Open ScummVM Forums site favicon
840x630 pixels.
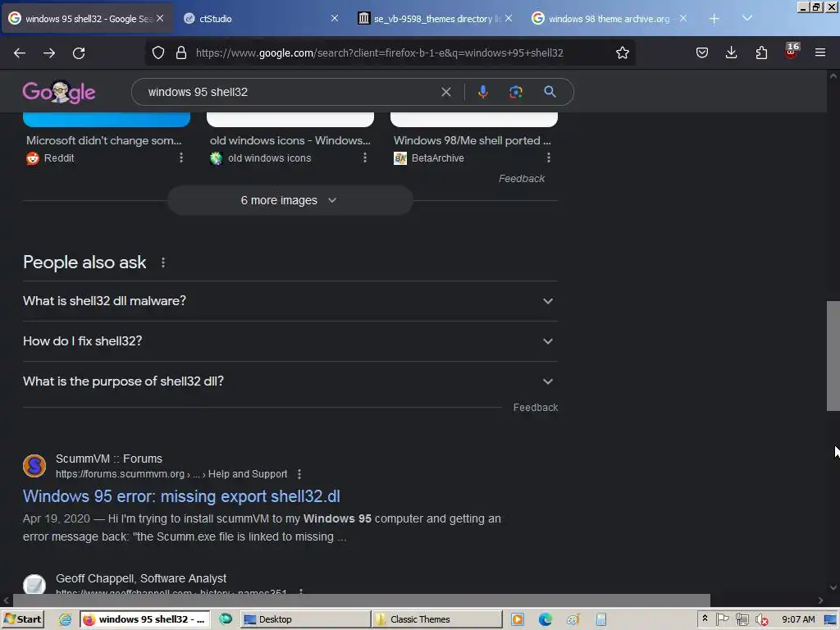pyautogui.click(x=34, y=466)
